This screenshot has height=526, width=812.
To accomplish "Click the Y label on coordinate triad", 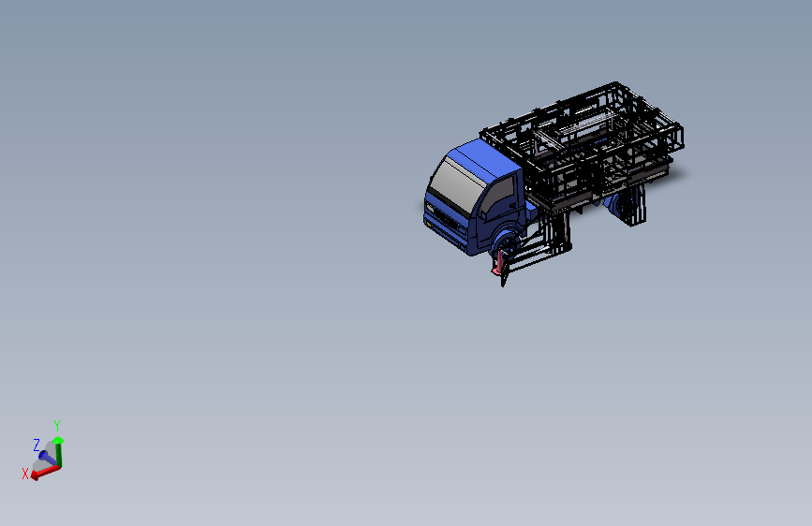I will point(57,426).
